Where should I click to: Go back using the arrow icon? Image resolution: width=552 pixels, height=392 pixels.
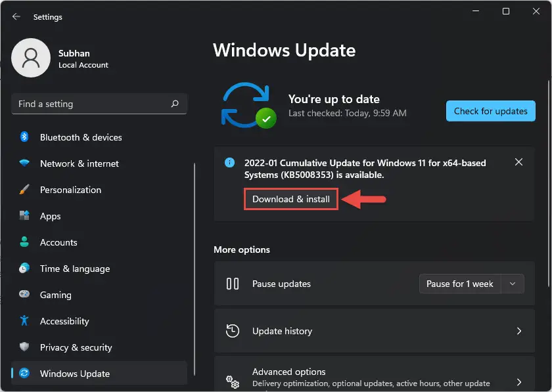pos(16,16)
